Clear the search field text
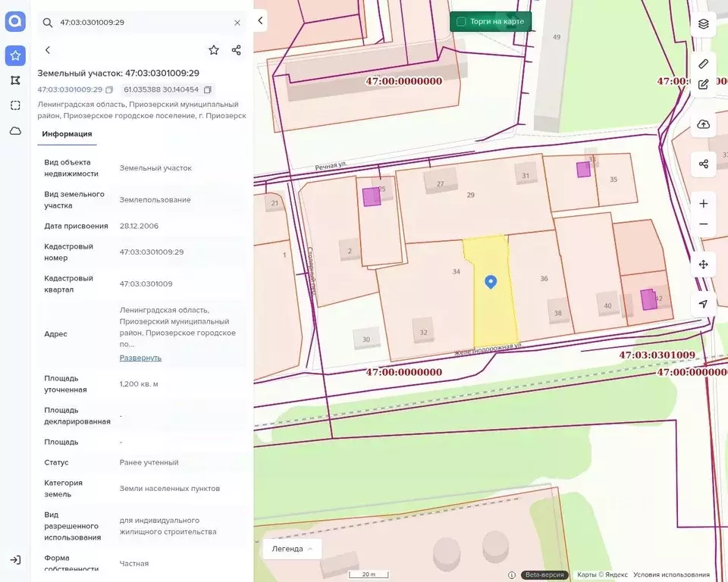Screen dimensions: 728x582 pyautogui.click(x=237, y=23)
